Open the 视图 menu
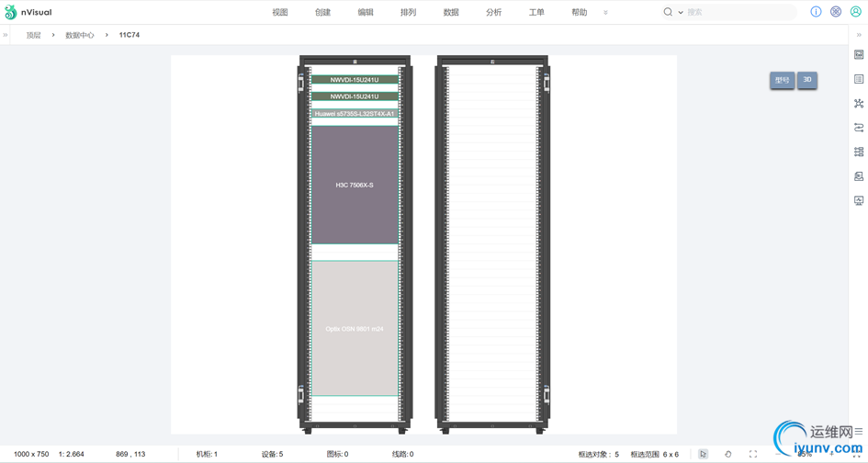Screen dimensions: 868x463 click(x=280, y=12)
